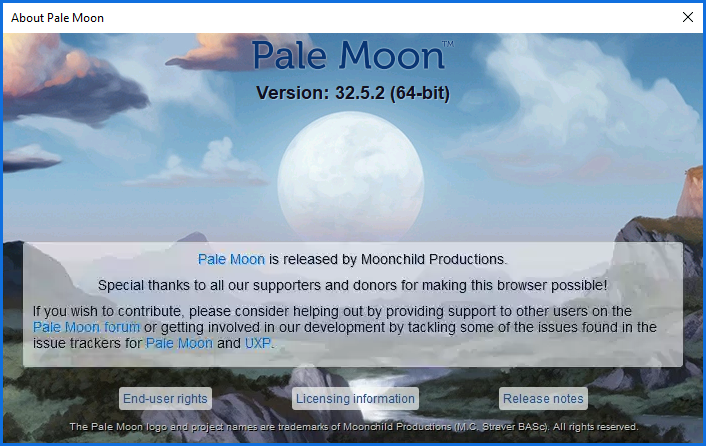Click the trademark notice footer text
The width and height of the screenshot is (706, 446).
pyautogui.click(x=354, y=427)
